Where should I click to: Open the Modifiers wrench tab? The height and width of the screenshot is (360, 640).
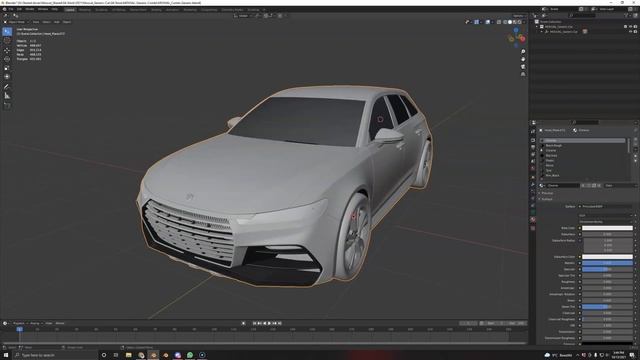click(x=533, y=184)
